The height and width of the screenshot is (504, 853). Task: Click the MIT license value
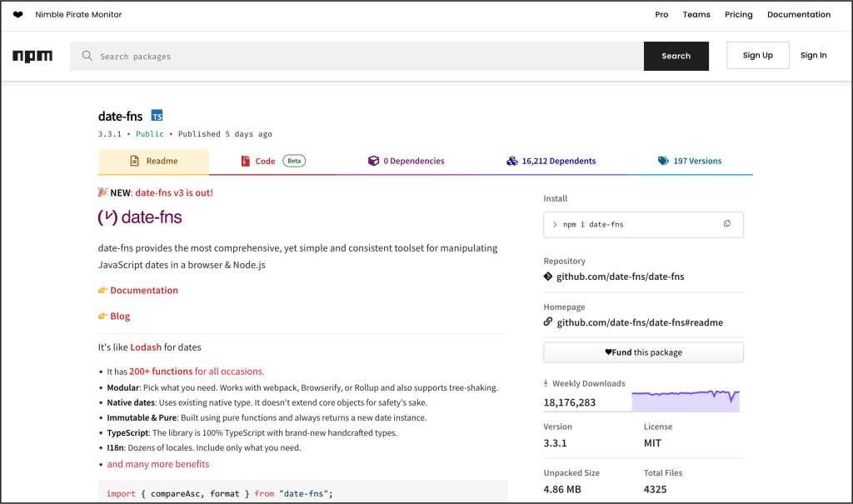(652, 443)
